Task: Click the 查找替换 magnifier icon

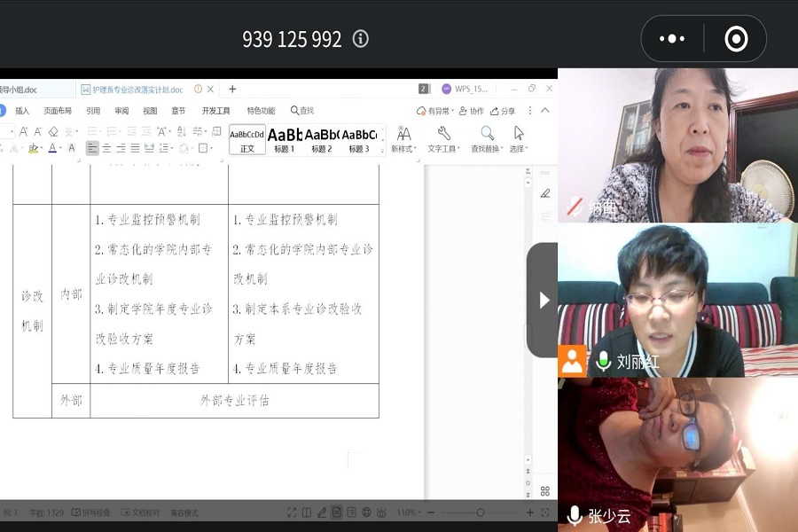Action: point(487,134)
